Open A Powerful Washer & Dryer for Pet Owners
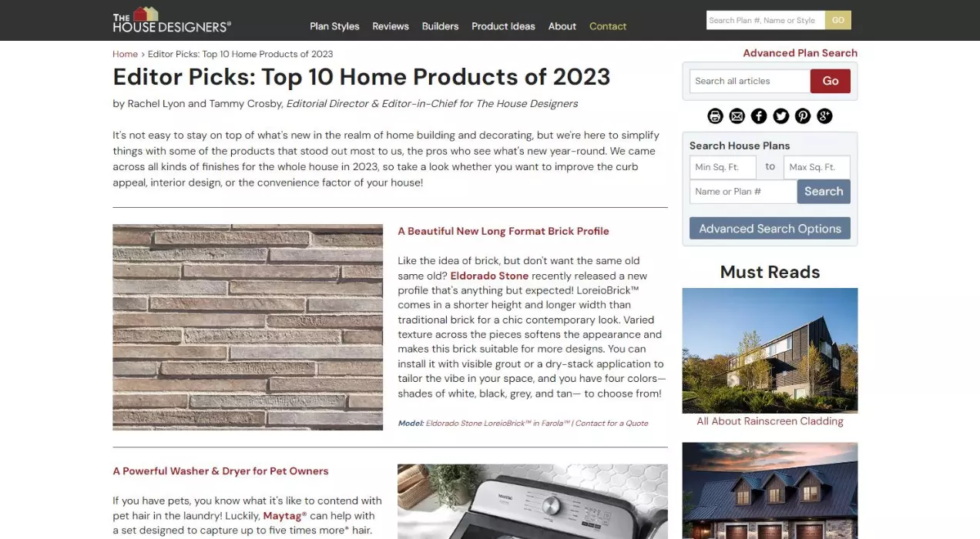The width and height of the screenshot is (980, 539). (x=220, y=471)
